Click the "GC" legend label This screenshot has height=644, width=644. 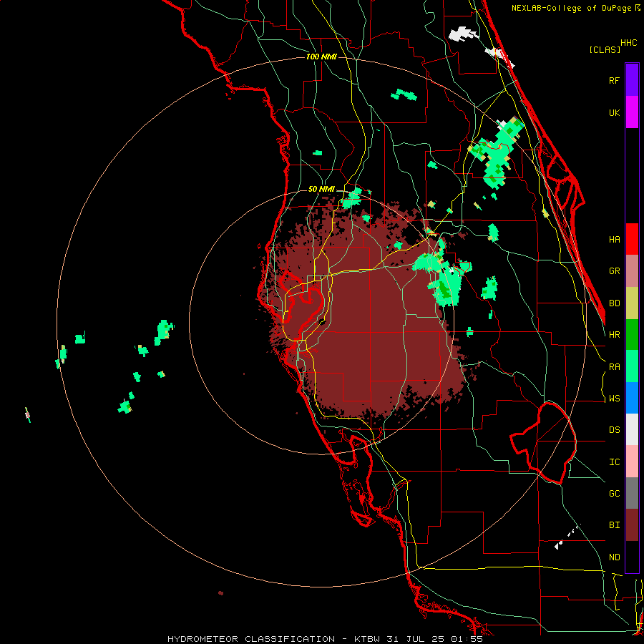point(614,494)
